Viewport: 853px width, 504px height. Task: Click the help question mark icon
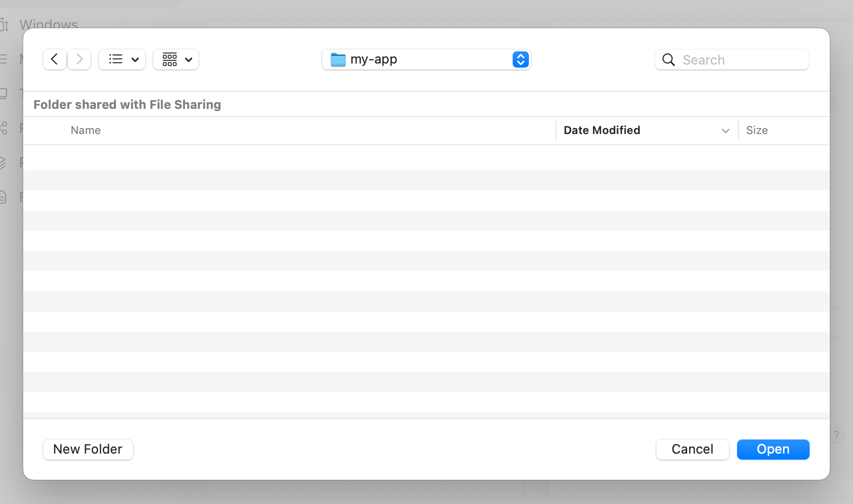pyautogui.click(x=837, y=434)
